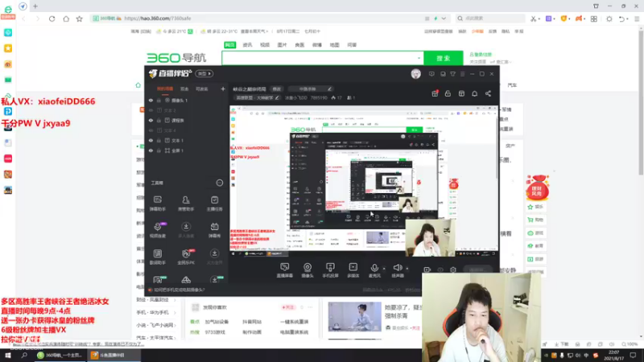Open the scissors screenshot tool dropdown

(x=539, y=19)
